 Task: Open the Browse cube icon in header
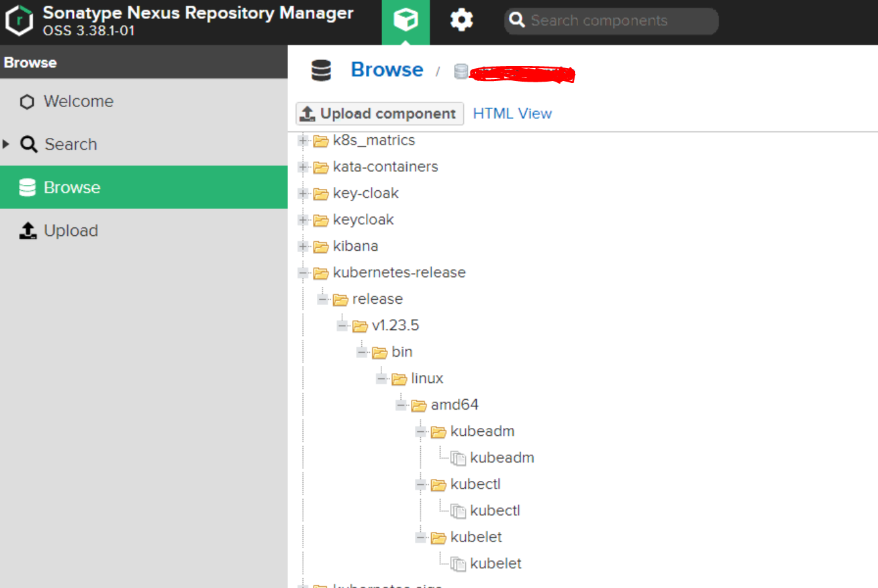[x=405, y=21]
